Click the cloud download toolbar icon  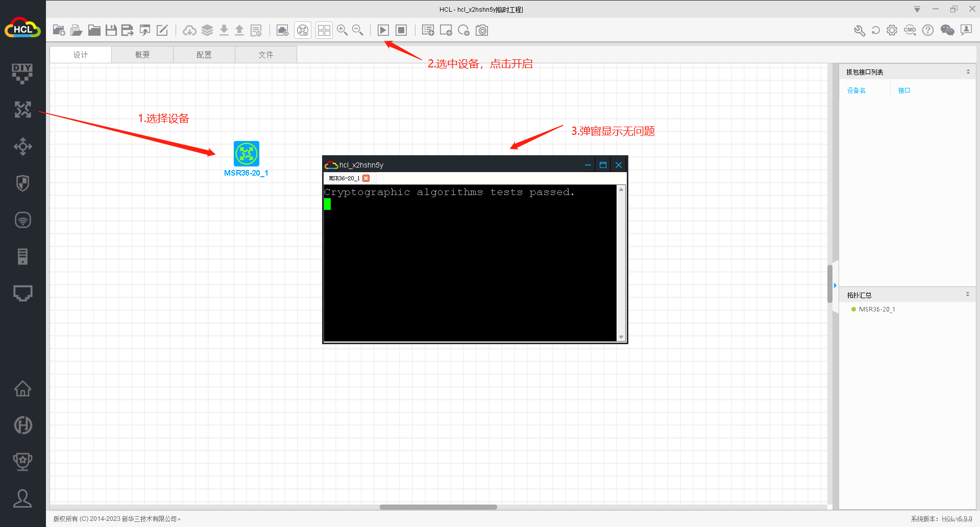pos(189,31)
